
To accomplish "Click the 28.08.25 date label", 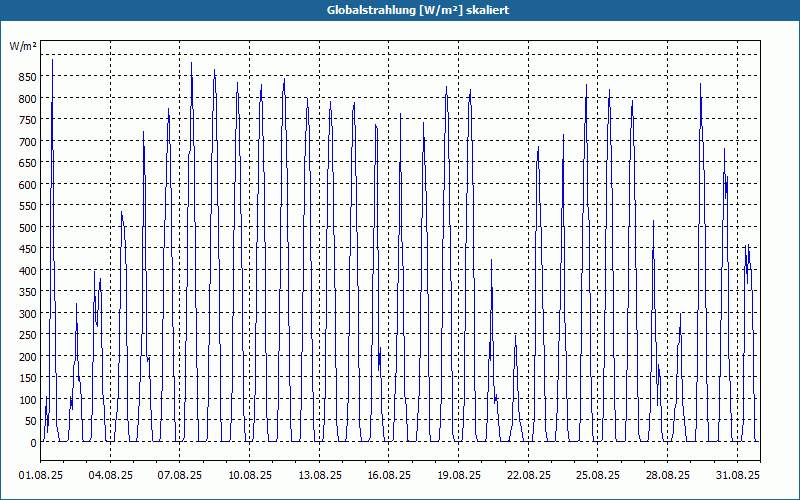I will [x=667, y=476].
